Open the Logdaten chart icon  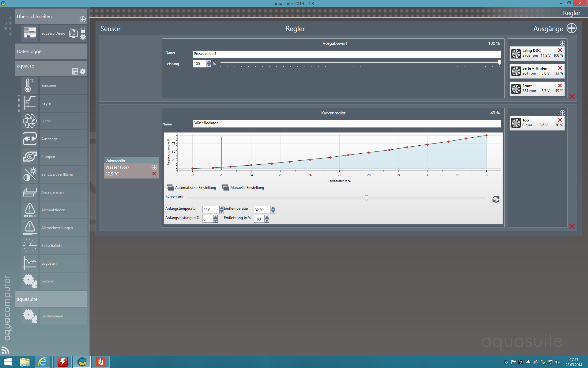tap(30, 263)
